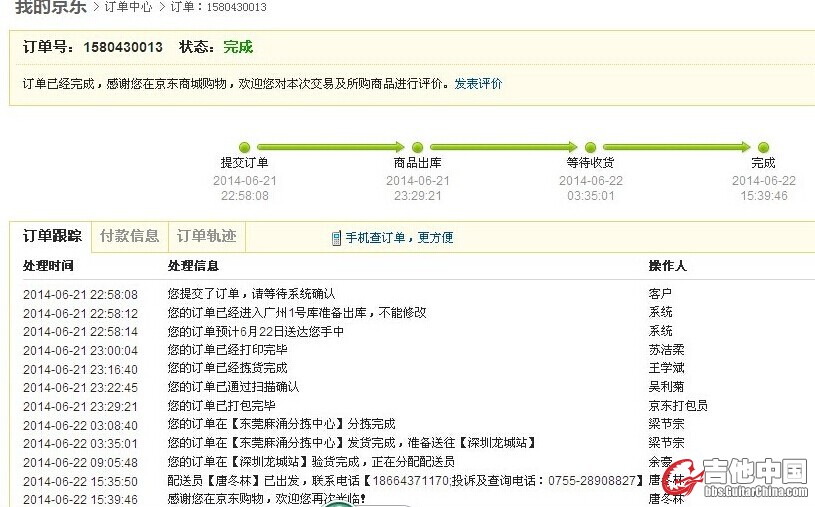The width and height of the screenshot is (815, 507).
Task: Select row about 广州1号库准备出库
Action: coord(297,313)
